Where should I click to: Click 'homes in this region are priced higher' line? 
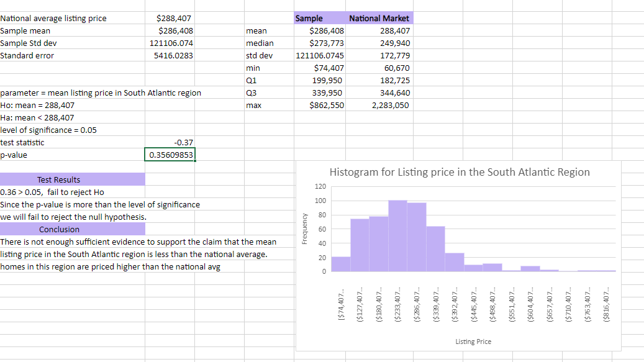point(110,266)
